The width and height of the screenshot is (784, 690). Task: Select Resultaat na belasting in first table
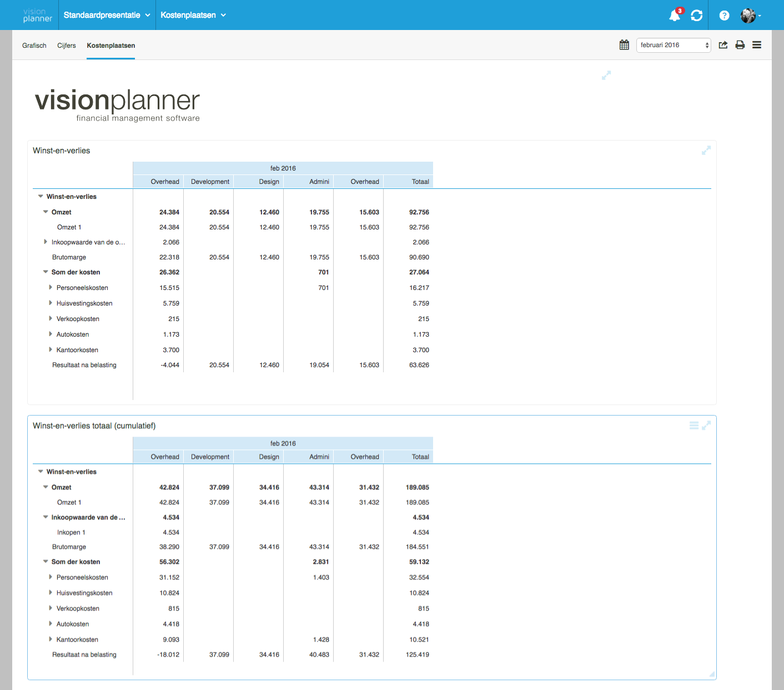click(84, 365)
